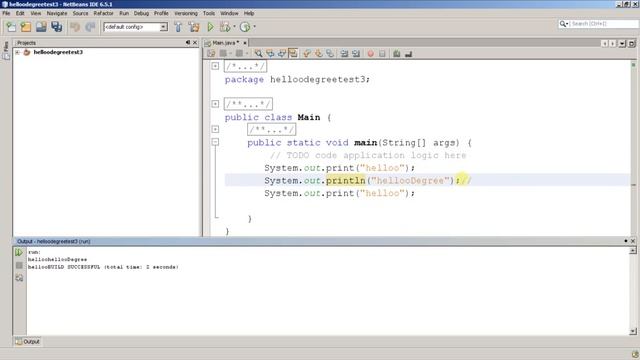Click the Profile main project icon
This screenshot has width=640, height=360.
tap(245, 27)
